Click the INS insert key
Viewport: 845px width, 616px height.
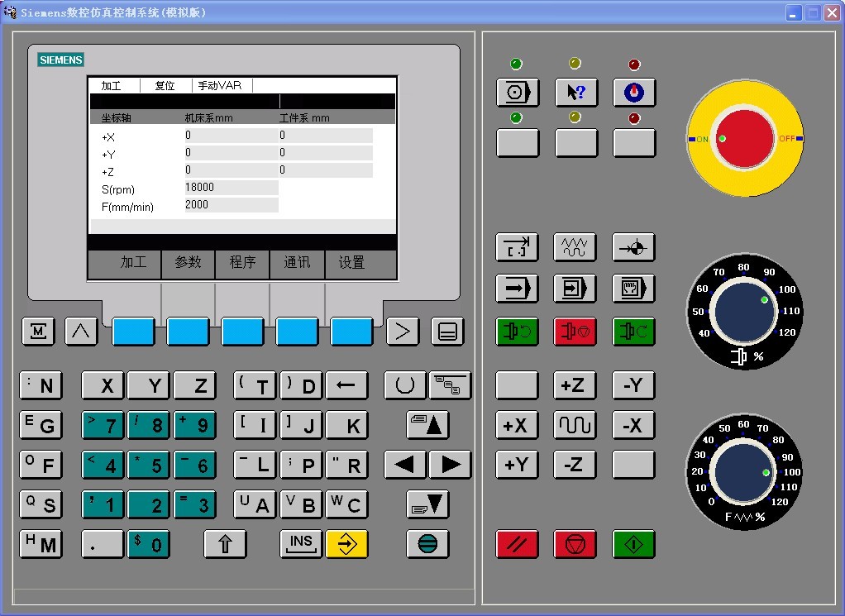[301, 544]
